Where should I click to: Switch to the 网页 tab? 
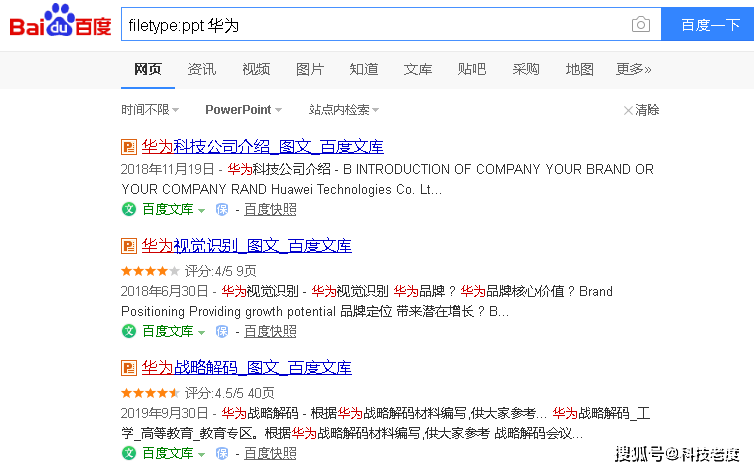[x=148, y=69]
